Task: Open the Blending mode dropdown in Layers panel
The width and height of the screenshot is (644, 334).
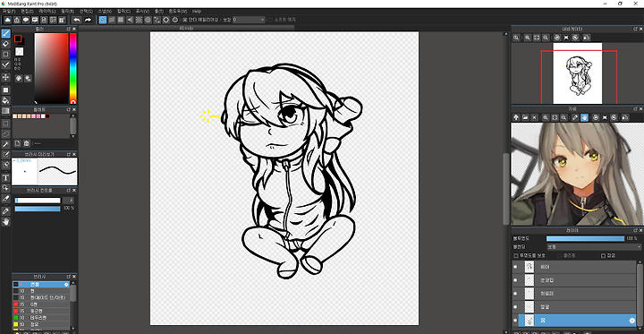Action: (x=594, y=247)
